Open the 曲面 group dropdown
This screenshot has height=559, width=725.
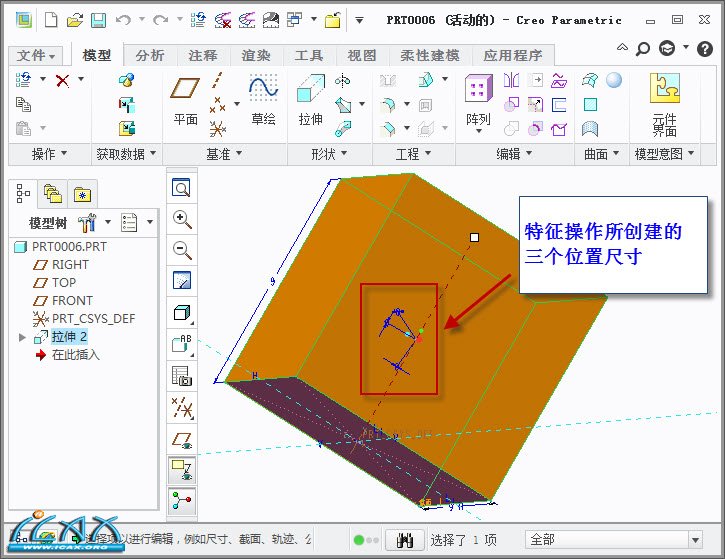coord(602,154)
